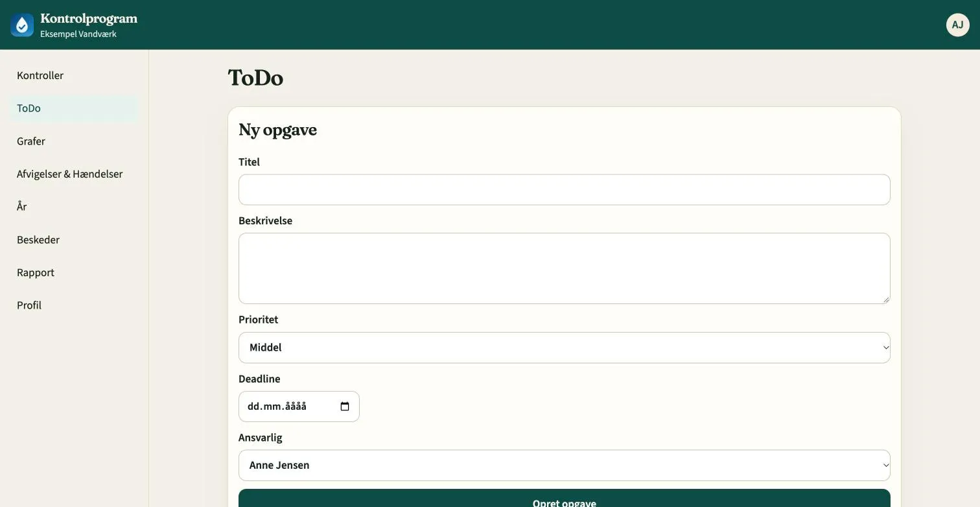
Task: Open Profil in the sidebar
Action: coord(74,305)
